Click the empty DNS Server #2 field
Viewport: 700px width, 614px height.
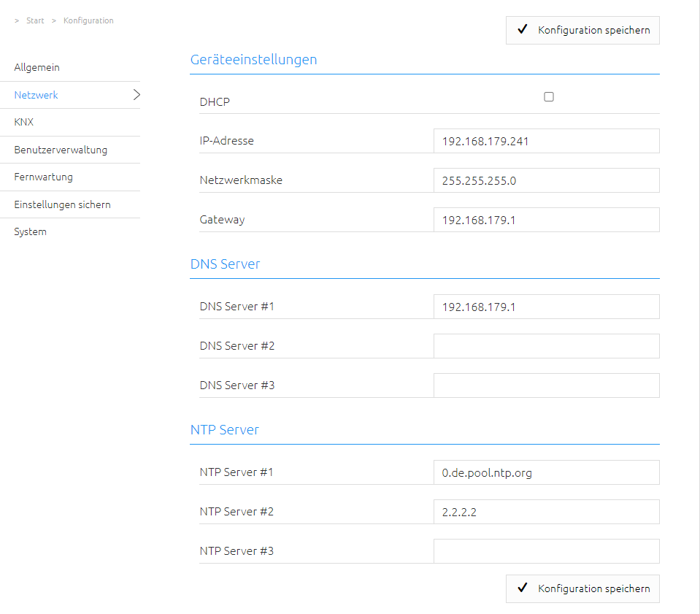[x=547, y=346]
